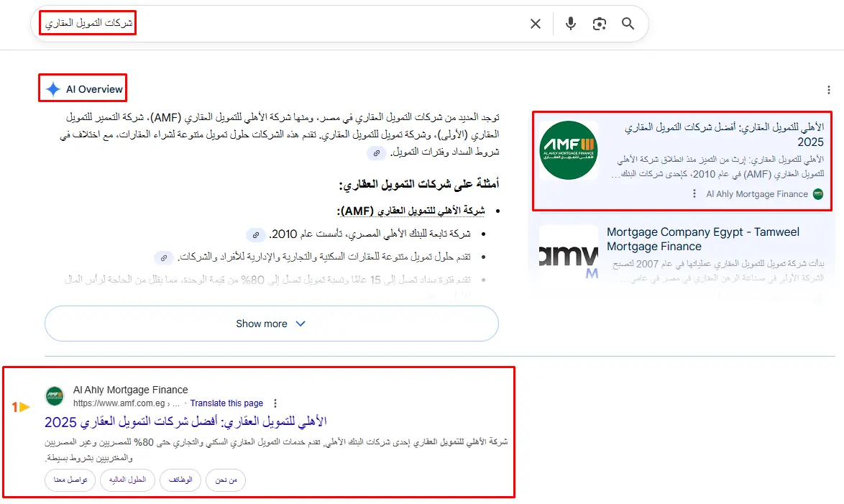Open the Mortgage Company Egypt - Tamweel card title

703,239
